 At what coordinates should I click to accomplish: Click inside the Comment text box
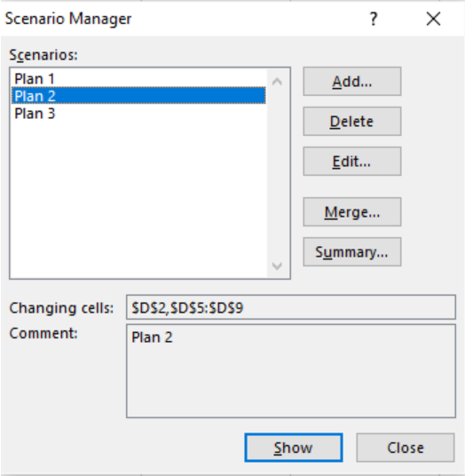(x=291, y=371)
